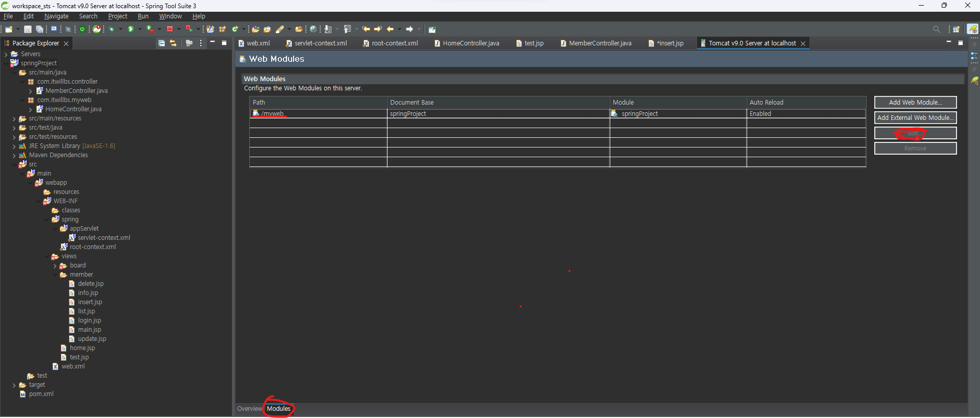Close the Package Explorer view

[x=66, y=43]
